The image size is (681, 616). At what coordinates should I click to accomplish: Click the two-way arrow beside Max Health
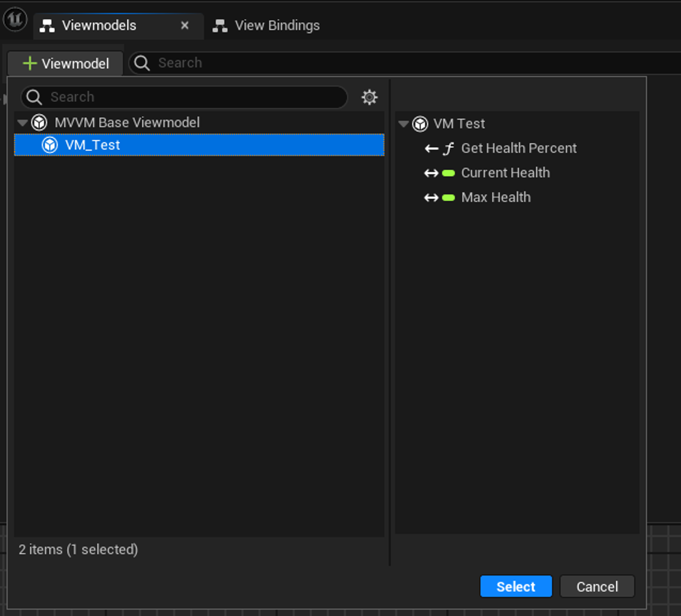[x=431, y=198]
